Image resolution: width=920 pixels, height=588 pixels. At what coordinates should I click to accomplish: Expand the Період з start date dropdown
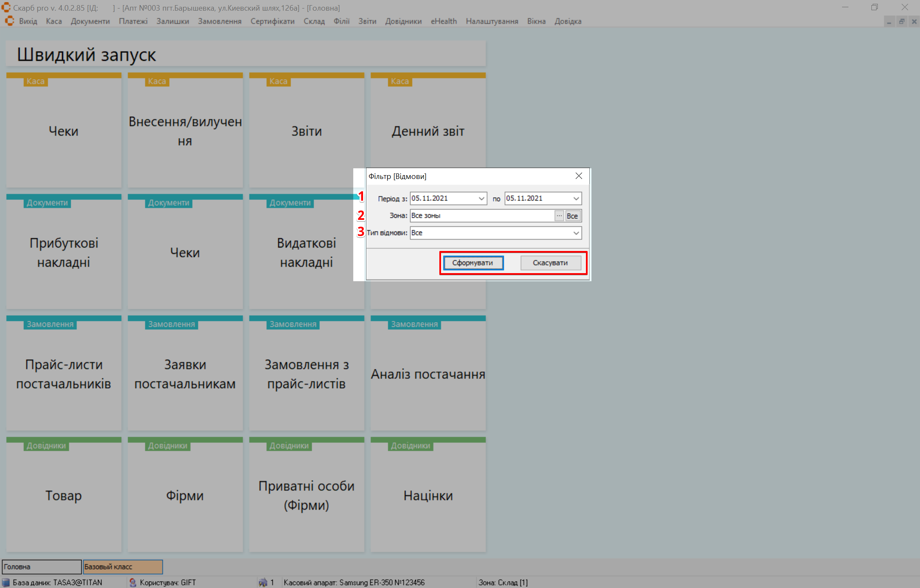click(x=481, y=199)
